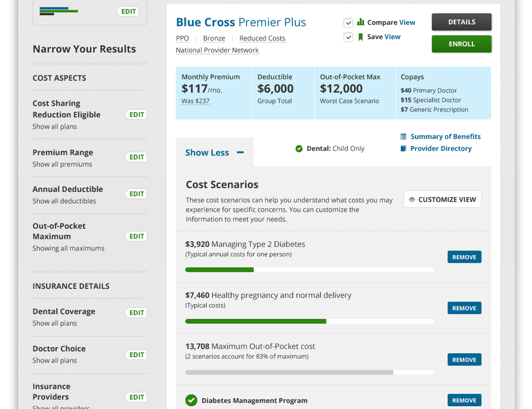The height and width of the screenshot is (409, 532).
Task: Click the Cost Scenarios heading
Action: coord(222,185)
